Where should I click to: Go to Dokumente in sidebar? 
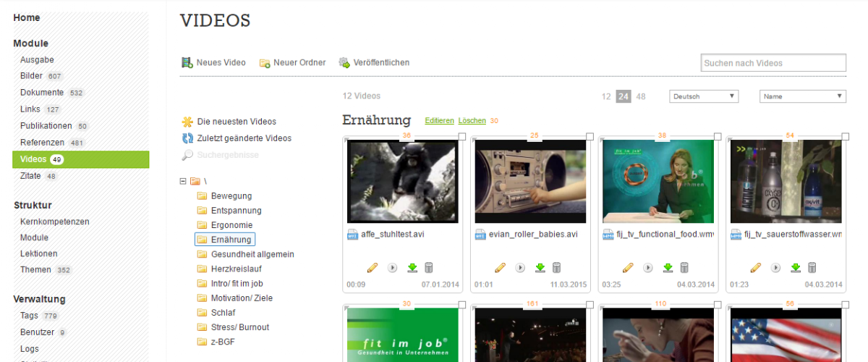click(x=42, y=93)
